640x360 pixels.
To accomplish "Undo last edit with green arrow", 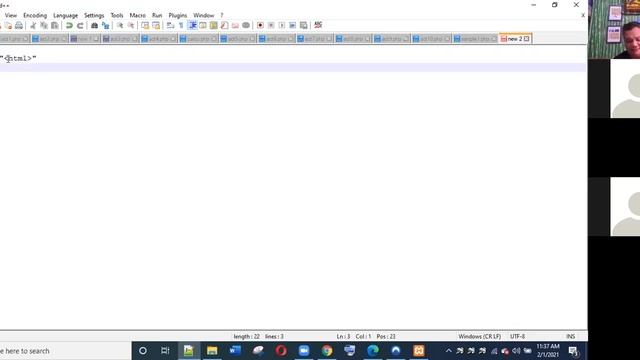I will pyautogui.click(x=69, y=25).
